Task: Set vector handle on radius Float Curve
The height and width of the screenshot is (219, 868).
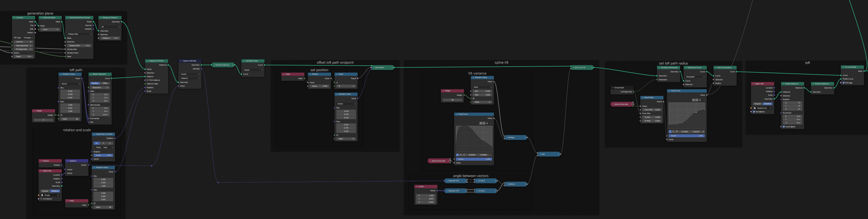Action: point(674,132)
